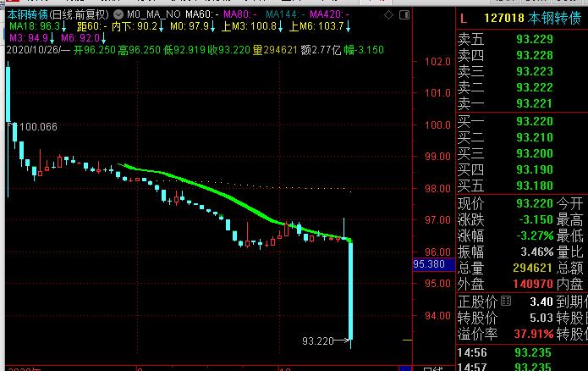
Task: Click the 振幅 3.46% value
Action: pyautogui.click(x=537, y=252)
